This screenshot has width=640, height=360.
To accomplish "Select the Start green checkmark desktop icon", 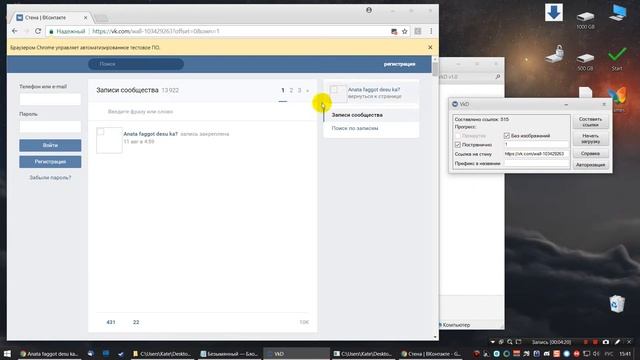I will coord(617,58).
